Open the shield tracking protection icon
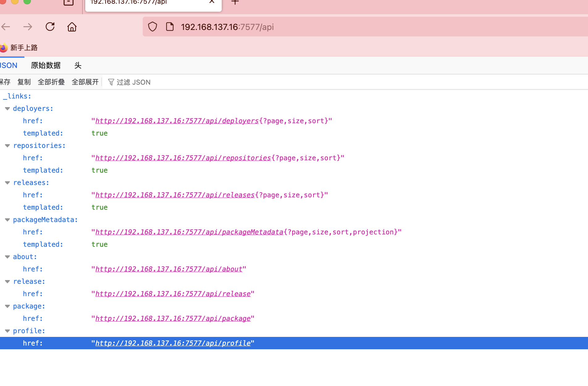 tap(153, 27)
